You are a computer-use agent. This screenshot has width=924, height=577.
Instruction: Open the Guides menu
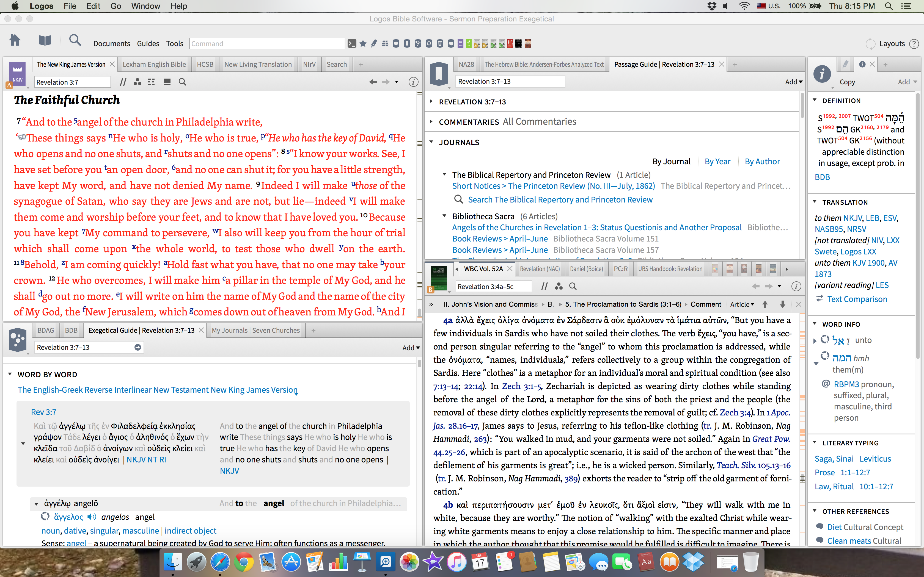pyautogui.click(x=148, y=43)
